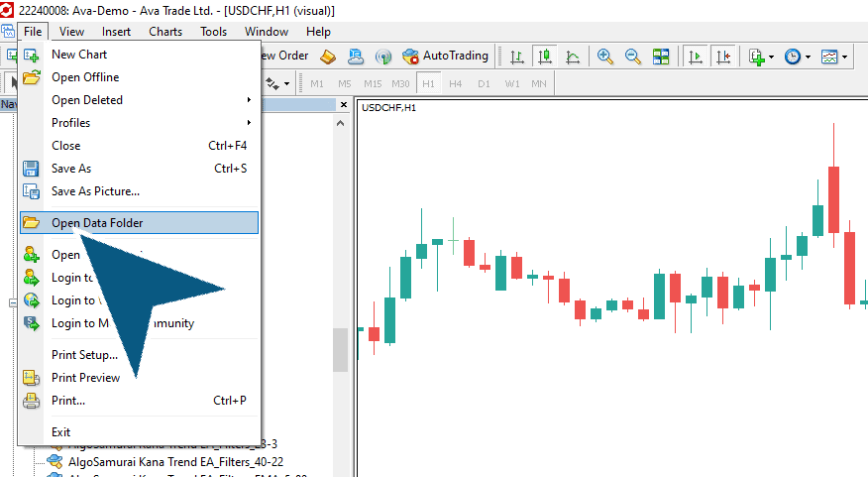Viewport: 868px width, 477px height.
Task: Open the Charts menu
Action: [x=165, y=32]
